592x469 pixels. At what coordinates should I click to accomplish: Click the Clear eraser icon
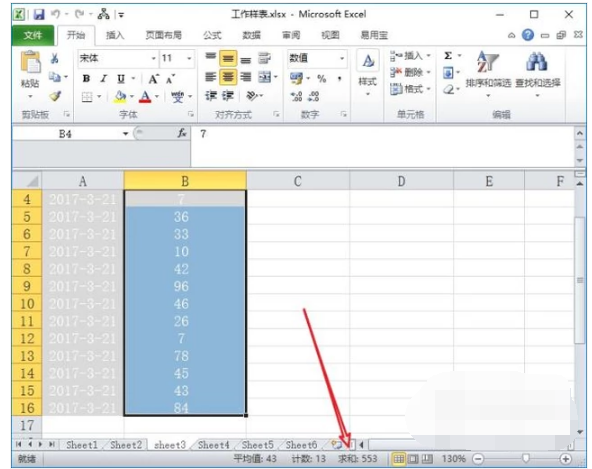coord(448,89)
